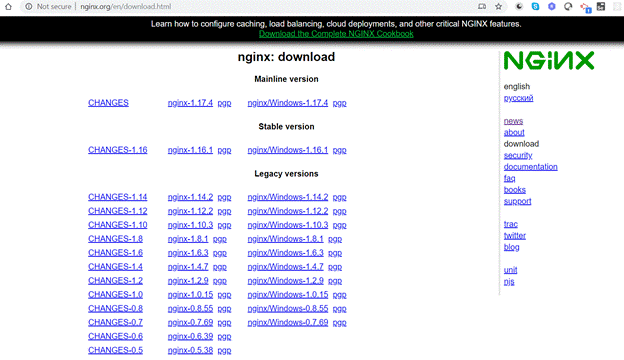Open CHANGES-1.10 link
Image resolution: width=624 pixels, height=360 pixels.
click(118, 225)
